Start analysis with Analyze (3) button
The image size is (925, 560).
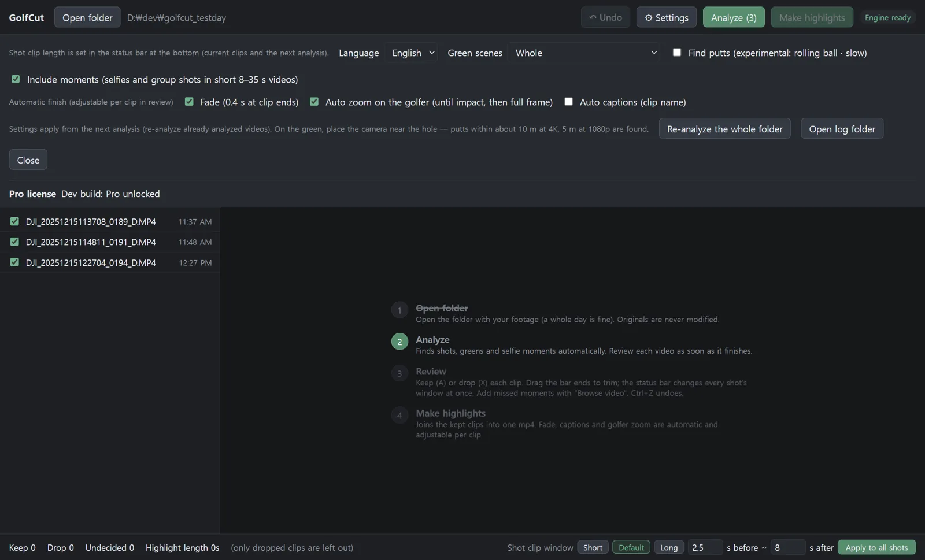pos(734,17)
